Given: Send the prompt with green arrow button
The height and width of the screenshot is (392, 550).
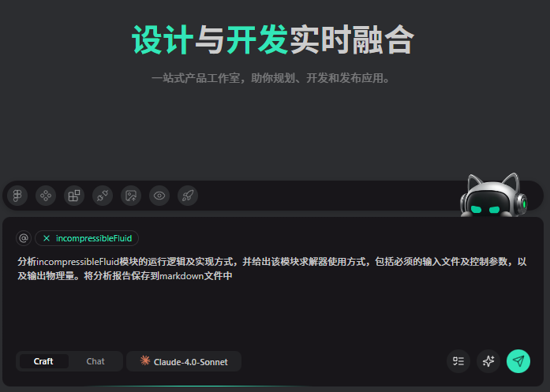Looking at the screenshot, I should [518, 361].
